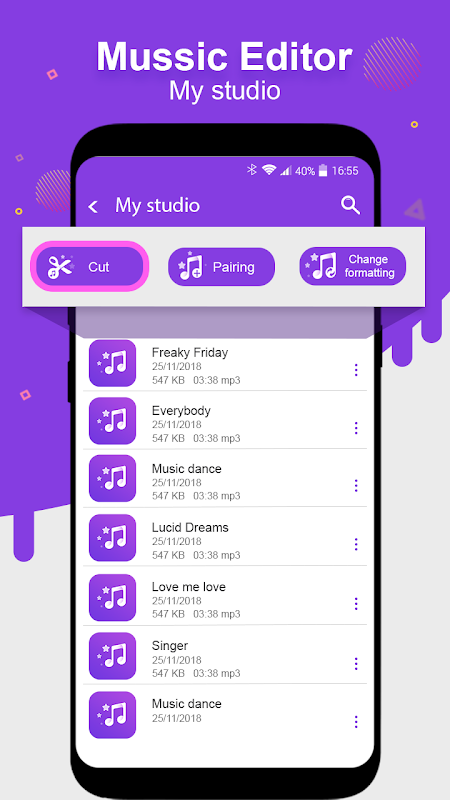This screenshot has height=800, width=450.
Task: Select the Love me love track title
Action: click(x=189, y=587)
